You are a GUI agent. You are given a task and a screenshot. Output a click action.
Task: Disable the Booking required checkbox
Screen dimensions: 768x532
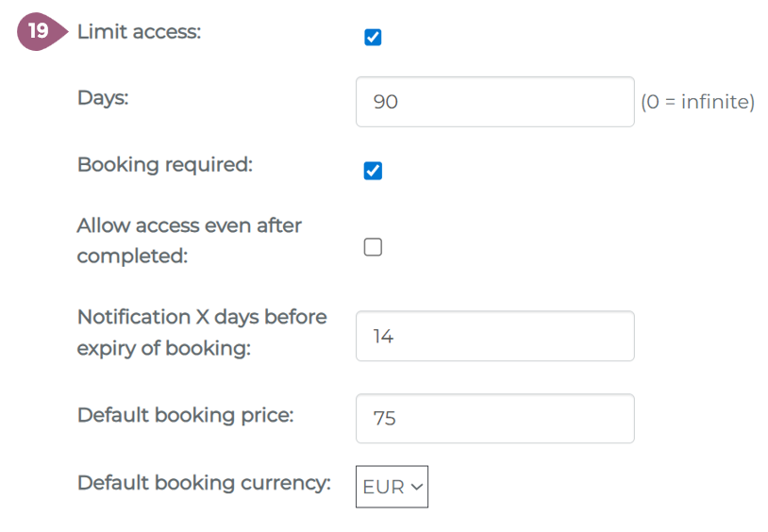click(373, 171)
